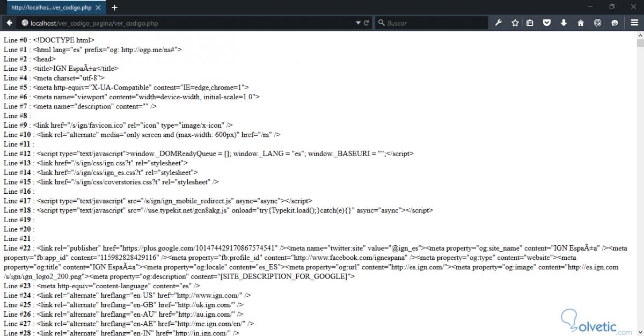This screenshot has width=644, height=336.
Task: Reload the ver_codigo.php page
Action: [x=366, y=23]
